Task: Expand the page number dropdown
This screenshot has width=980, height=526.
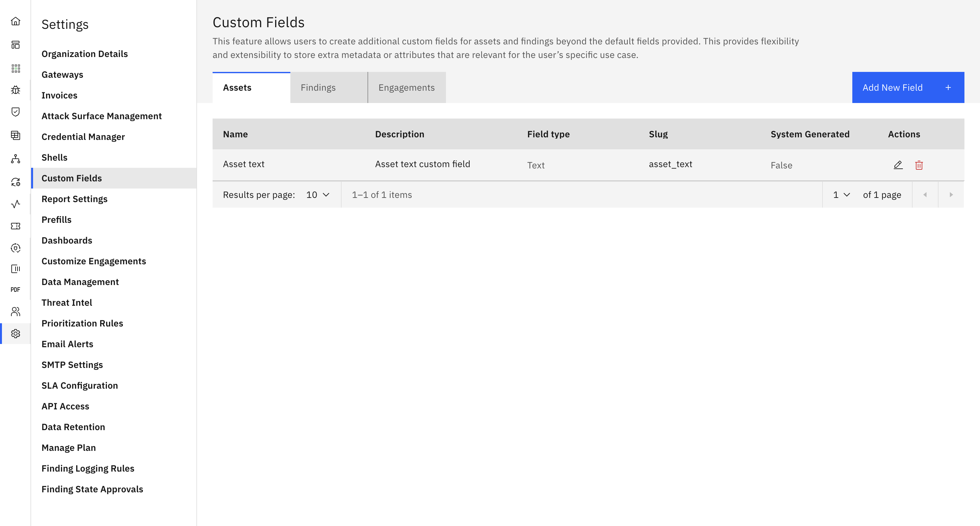Action: (x=841, y=195)
